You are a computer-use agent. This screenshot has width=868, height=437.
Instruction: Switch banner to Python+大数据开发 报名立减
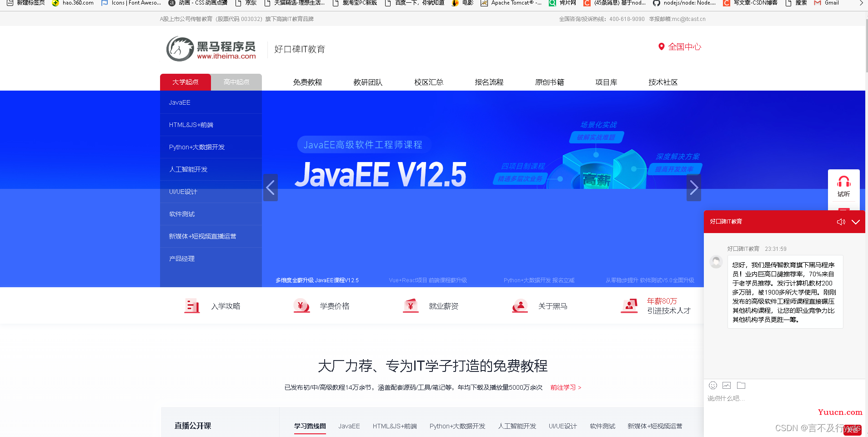tap(539, 280)
